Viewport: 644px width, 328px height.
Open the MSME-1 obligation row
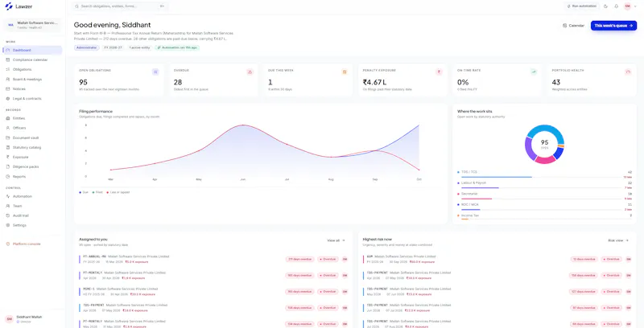(x=213, y=292)
